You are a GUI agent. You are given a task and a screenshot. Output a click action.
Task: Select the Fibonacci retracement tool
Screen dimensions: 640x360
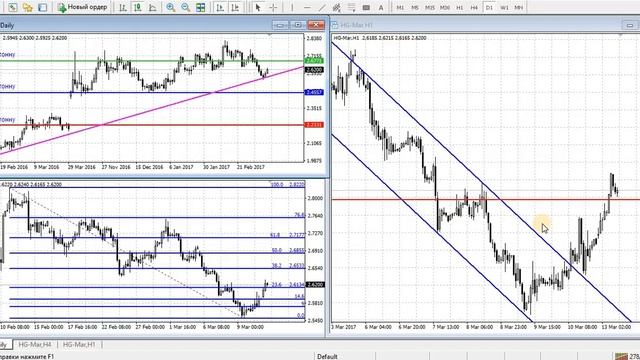[x=351, y=7]
